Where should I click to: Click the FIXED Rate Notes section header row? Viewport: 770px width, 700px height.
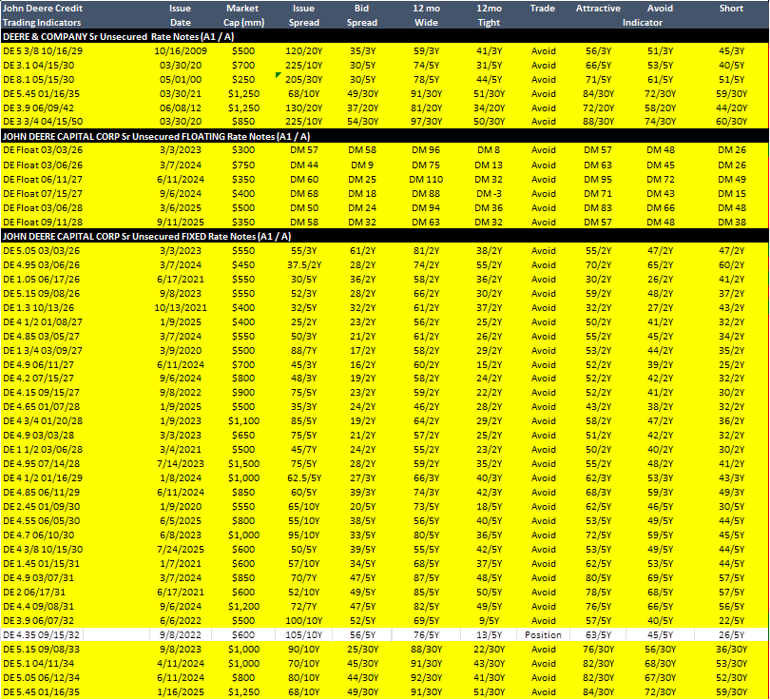pos(385,236)
